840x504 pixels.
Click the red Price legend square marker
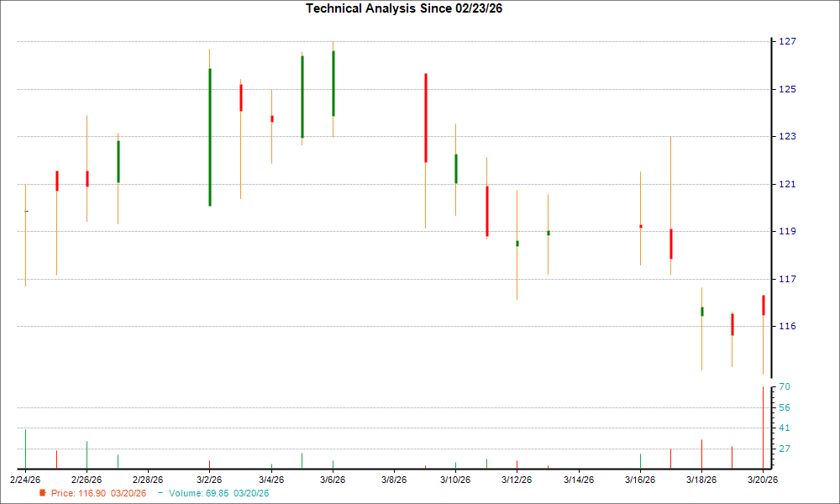42,493
